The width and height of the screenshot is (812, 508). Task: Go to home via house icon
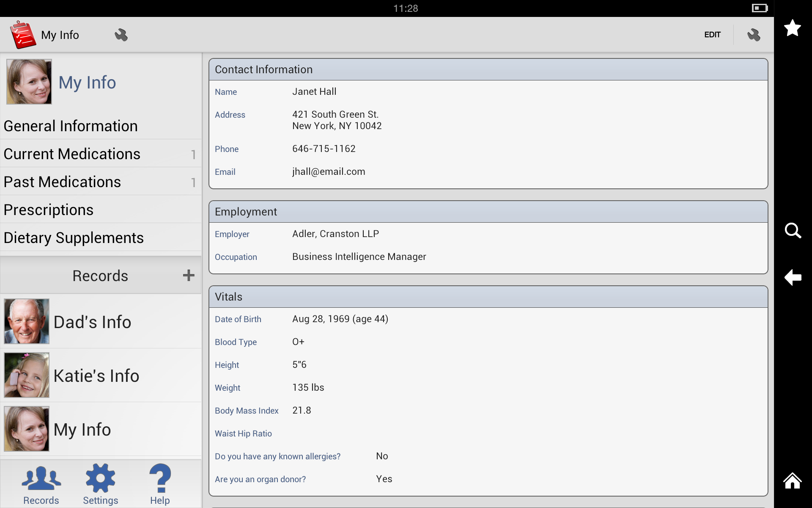coord(792,481)
